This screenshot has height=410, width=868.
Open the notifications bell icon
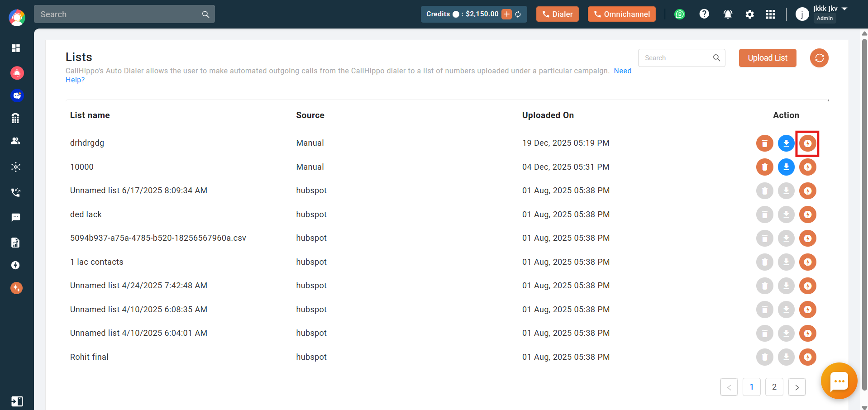pyautogui.click(x=728, y=14)
